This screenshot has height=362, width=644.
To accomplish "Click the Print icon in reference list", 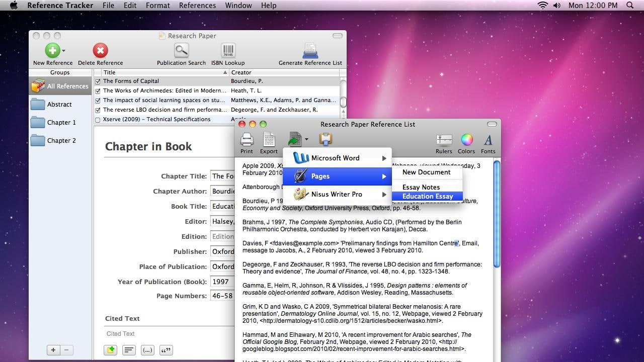I will [x=247, y=139].
